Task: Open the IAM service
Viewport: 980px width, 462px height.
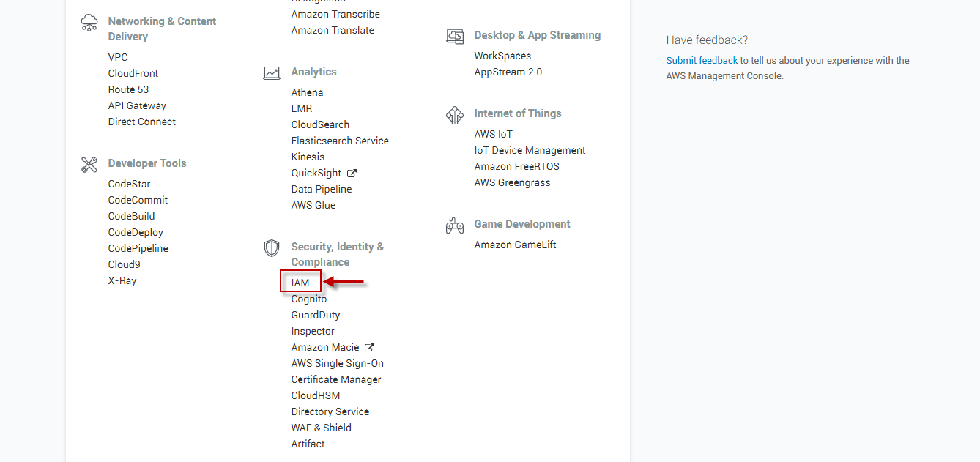Action: [x=300, y=283]
